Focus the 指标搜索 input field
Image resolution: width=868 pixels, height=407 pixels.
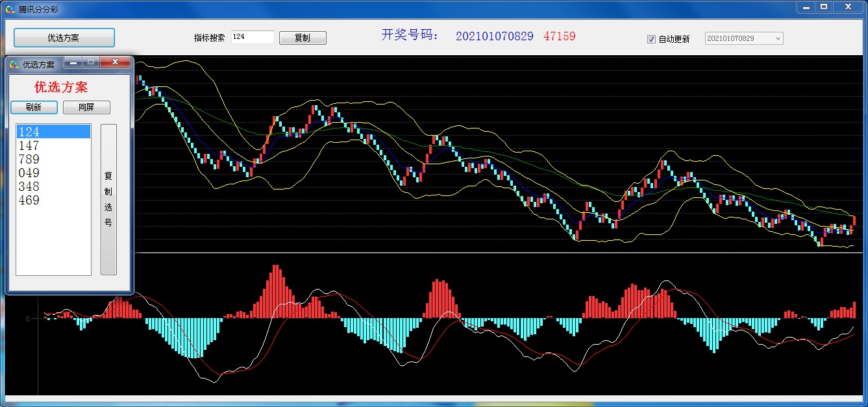click(x=253, y=38)
